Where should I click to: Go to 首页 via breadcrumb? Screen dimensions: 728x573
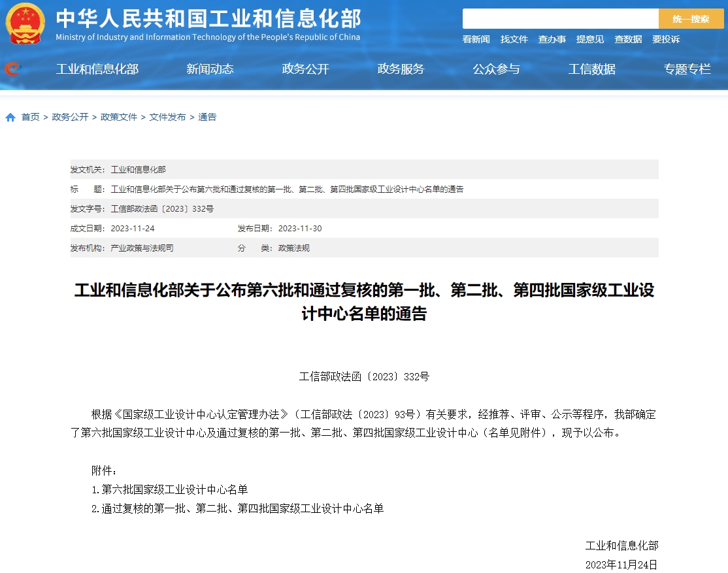coord(31,117)
